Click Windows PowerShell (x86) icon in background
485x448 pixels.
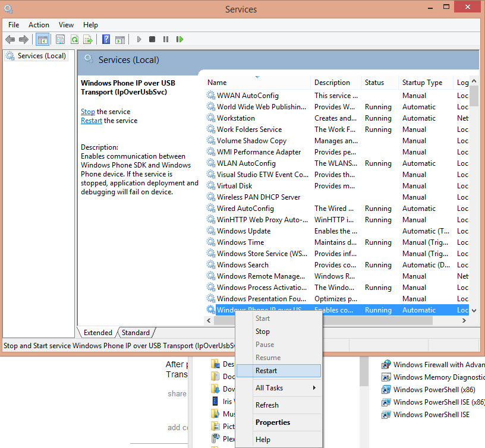click(x=386, y=390)
